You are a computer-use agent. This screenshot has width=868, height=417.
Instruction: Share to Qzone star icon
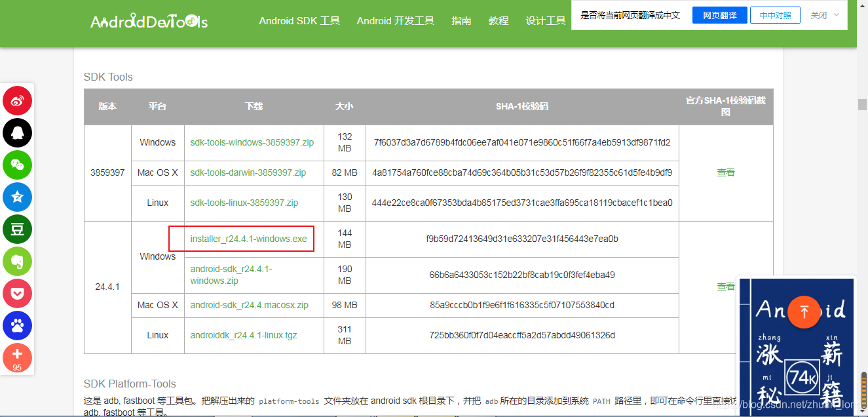pos(17,197)
